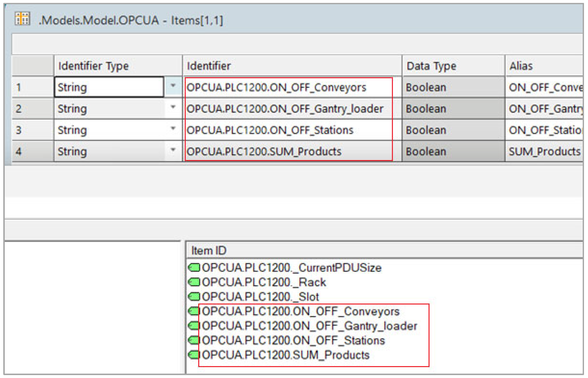Viewport: 588px width, 378px height.
Task: Click green tag icon for _Slot item
Action: tap(194, 296)
